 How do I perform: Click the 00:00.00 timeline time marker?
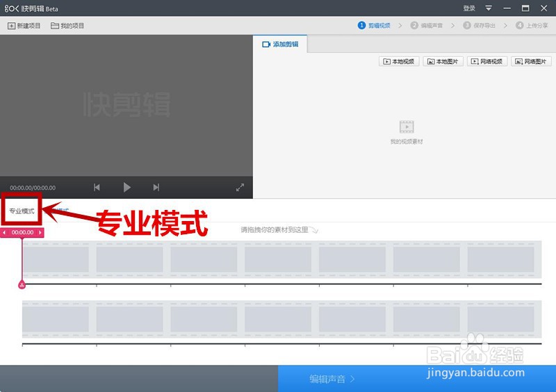pos(22,233)
